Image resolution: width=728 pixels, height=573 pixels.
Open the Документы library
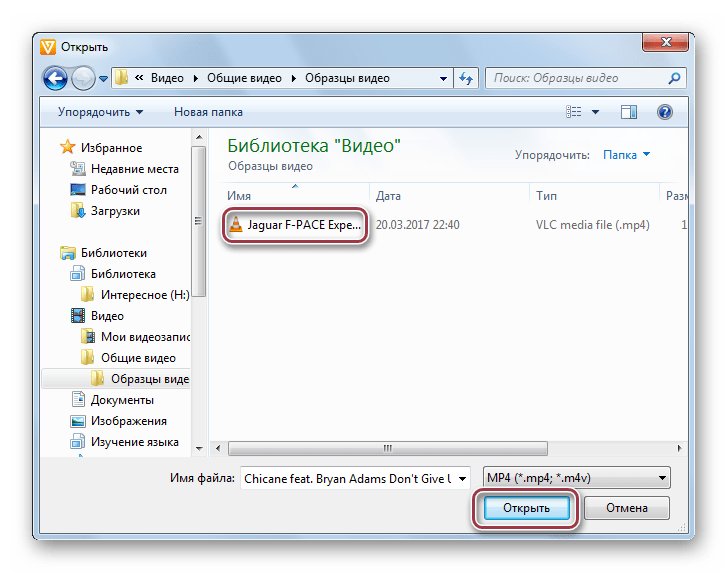(x=112, y=400)
